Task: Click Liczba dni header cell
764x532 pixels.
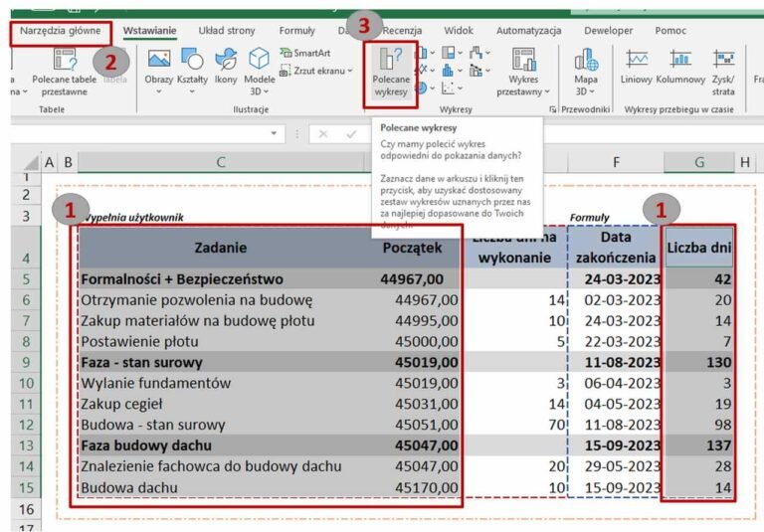Action: pos(699,247)
